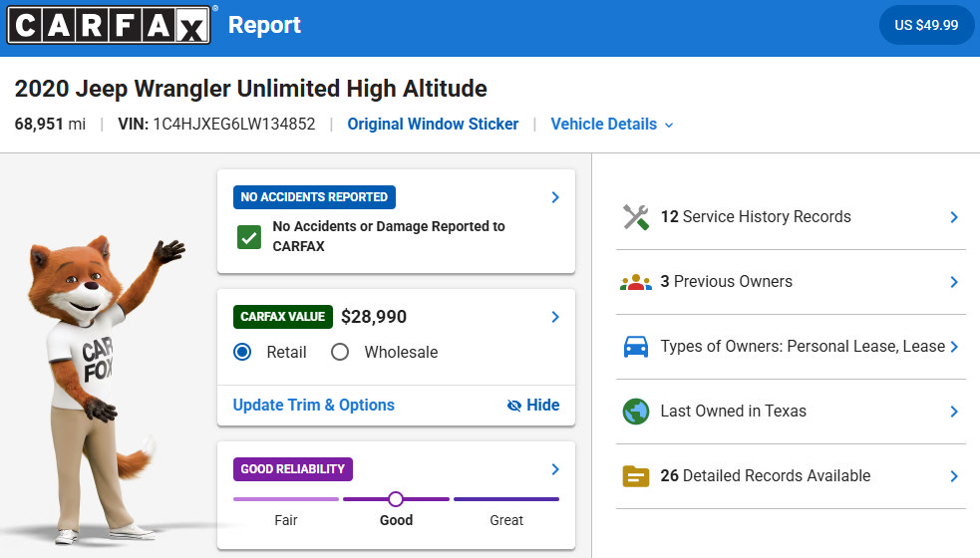
Task: Expand Detailed Records Available chevron
Action: point(954,476)
